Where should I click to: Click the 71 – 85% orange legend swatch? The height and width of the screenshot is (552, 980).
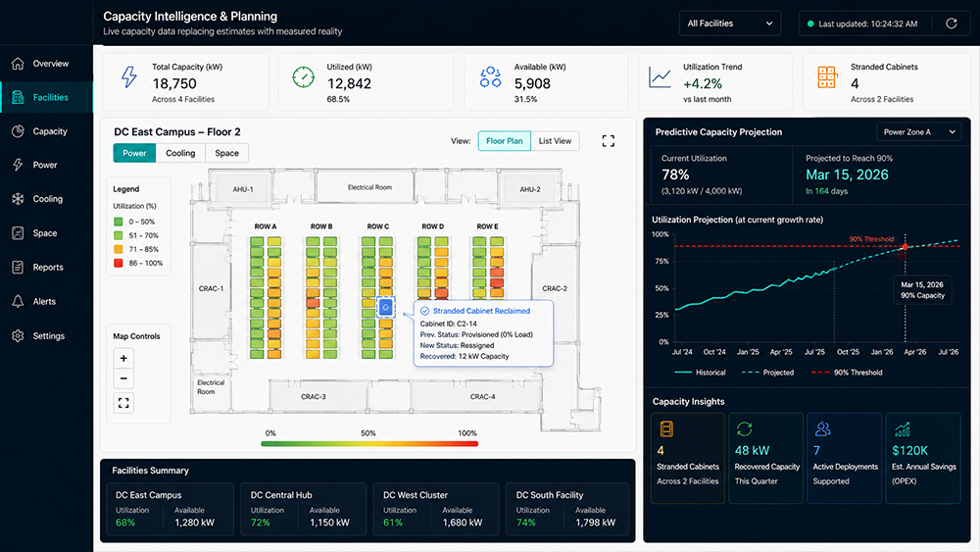[x=119, y=249]
